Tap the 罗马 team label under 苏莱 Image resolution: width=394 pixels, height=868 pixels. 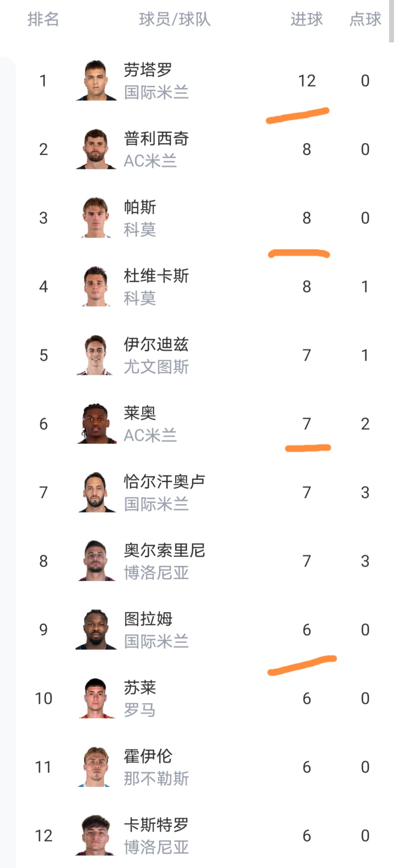click(x=140, y=710)
